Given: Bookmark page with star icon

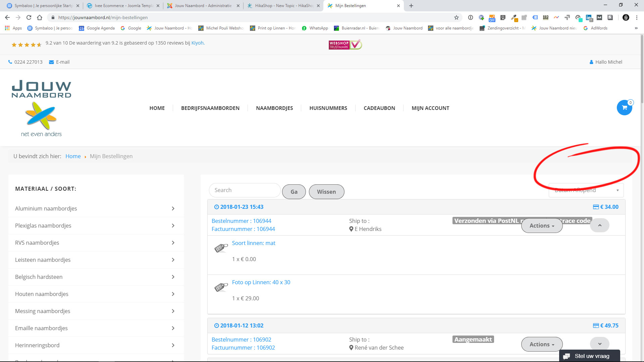Looking at the screenshot, I should pyautogui.click(x=456, y=17).
